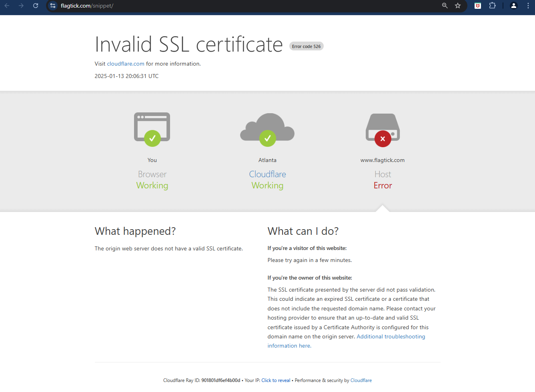Open the extensions puzzle icon

[492, 6]
